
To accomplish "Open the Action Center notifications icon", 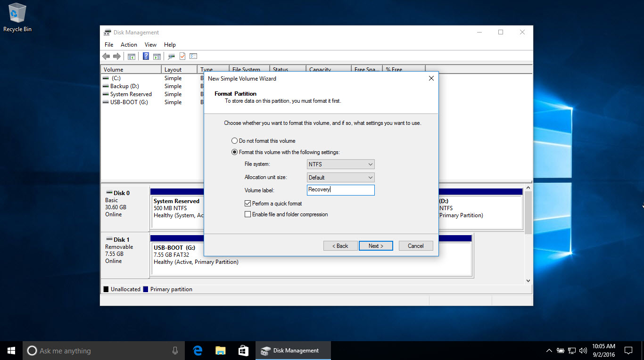I will point(628,351).
